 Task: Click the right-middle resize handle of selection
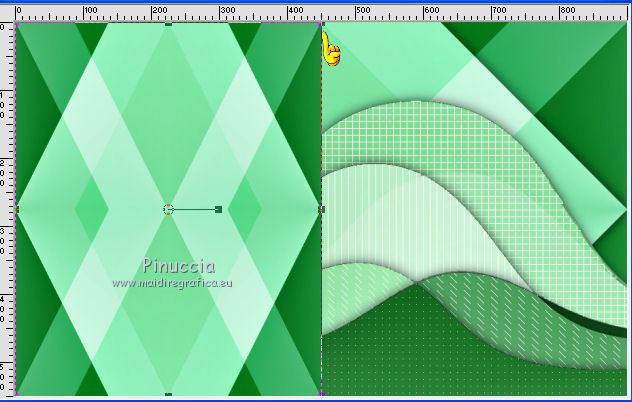[321, 209]
